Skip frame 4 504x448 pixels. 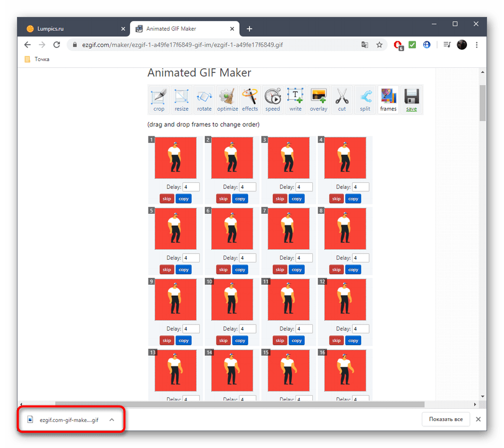tap(336, 199)
